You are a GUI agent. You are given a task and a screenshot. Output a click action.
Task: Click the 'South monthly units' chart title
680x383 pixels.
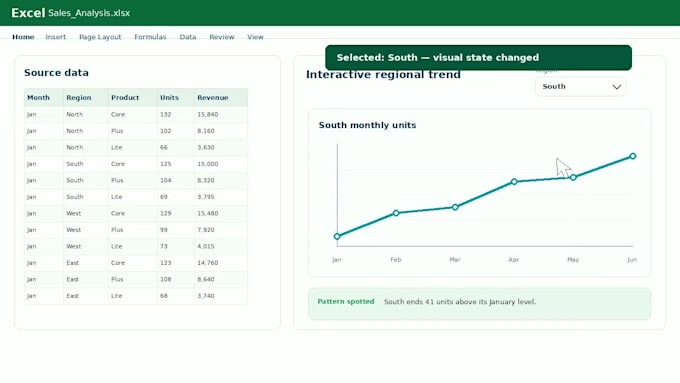pos(367,125)
